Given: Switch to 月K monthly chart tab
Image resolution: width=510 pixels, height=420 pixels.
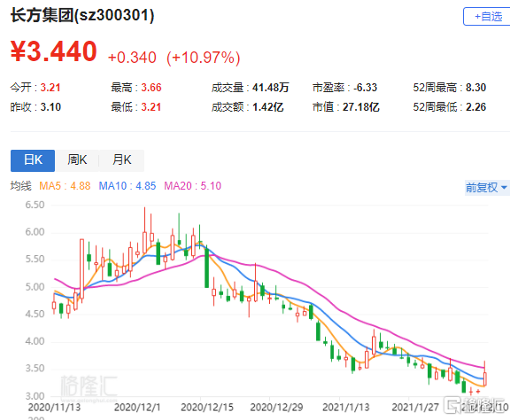Looking at the screenshot, I should click(x=121, y=160).
